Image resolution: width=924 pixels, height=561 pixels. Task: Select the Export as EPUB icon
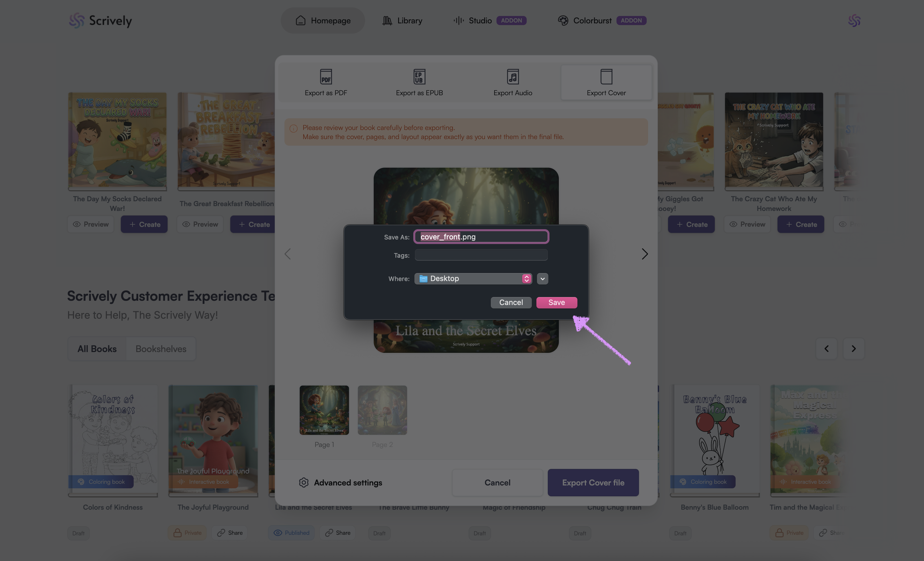point(419,76)
